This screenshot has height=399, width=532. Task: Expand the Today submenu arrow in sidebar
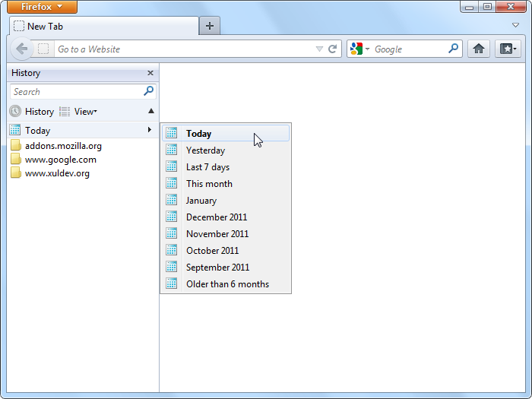150,131
